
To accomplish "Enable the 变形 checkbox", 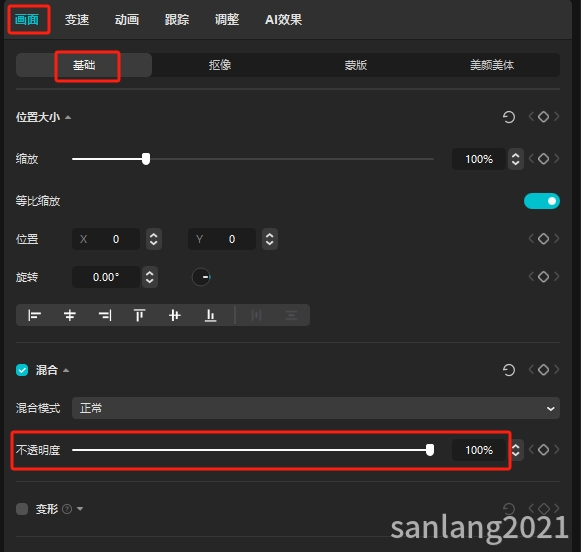I will pyautogui.click(x=22, y=509).
